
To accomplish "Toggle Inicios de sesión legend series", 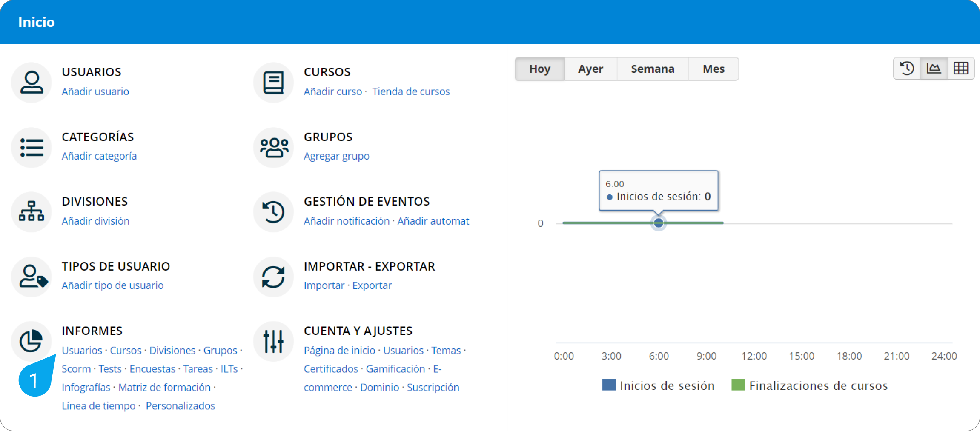I will point(658,385).
